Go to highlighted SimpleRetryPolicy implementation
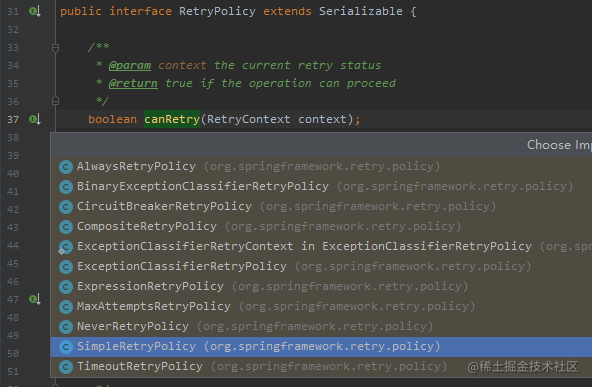This screenshot has width=592, height=387. (321, 347)
